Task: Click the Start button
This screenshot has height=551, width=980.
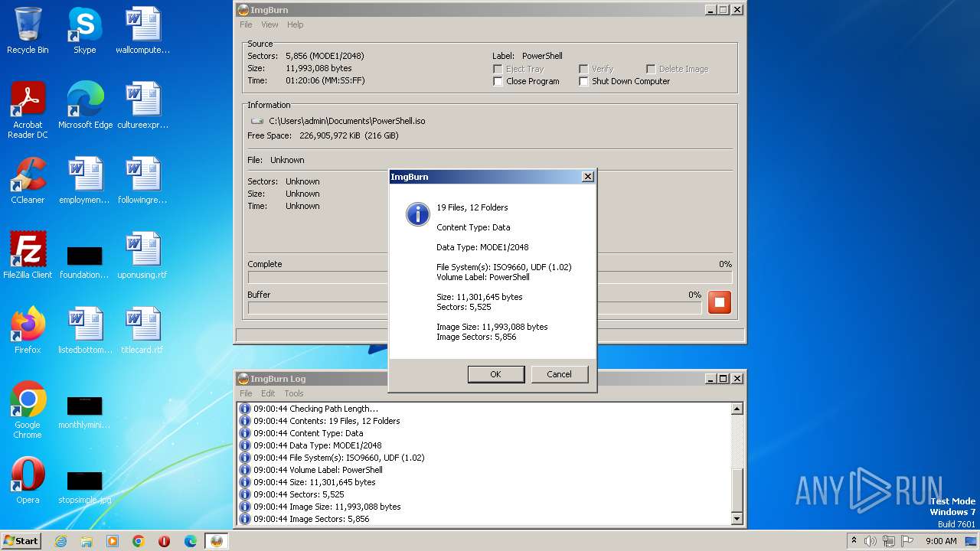Action: (21, 540)
